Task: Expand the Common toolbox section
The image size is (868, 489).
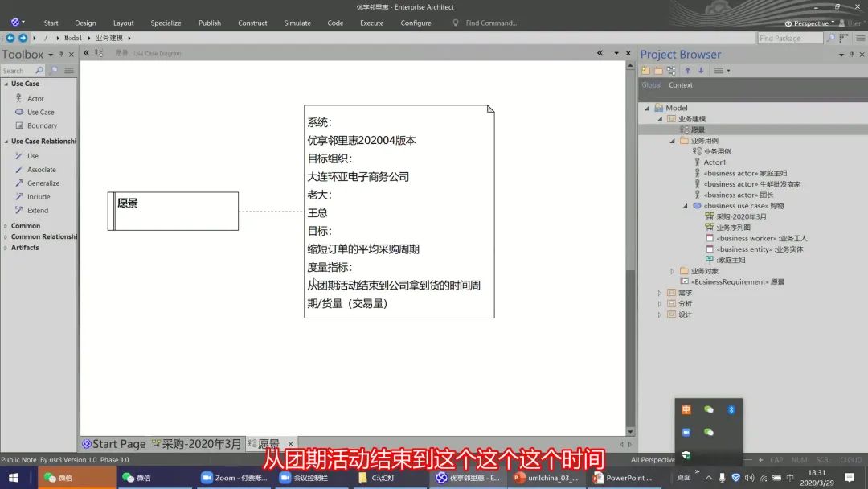Action: [x=6, y=226]
